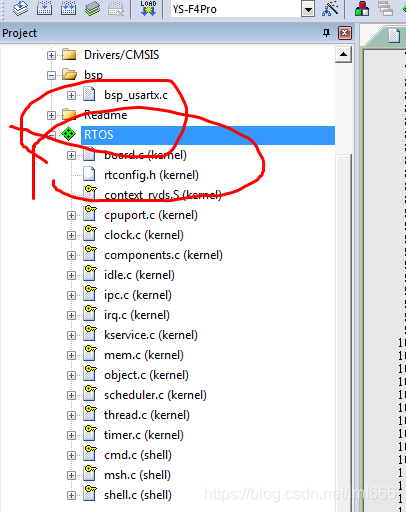Select the RTOS group
Image resolution: width=406 pixels, height=512 pixels.
pos(208,135)
